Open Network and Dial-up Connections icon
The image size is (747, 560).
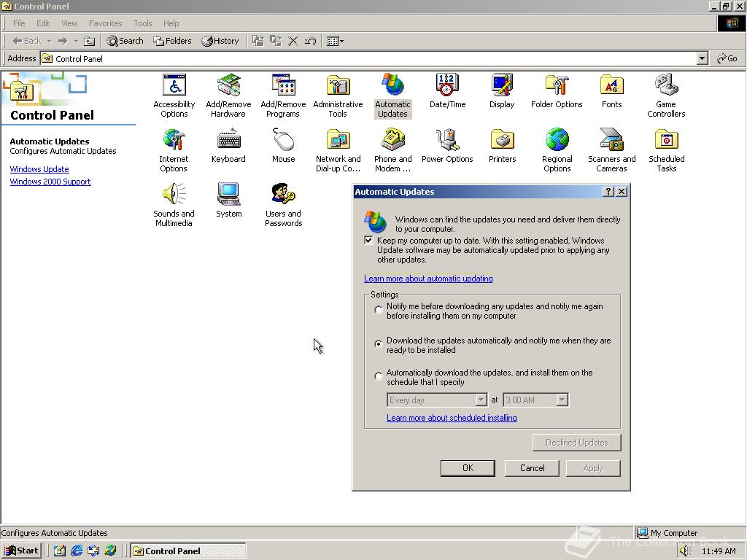(x=338, y=149)
